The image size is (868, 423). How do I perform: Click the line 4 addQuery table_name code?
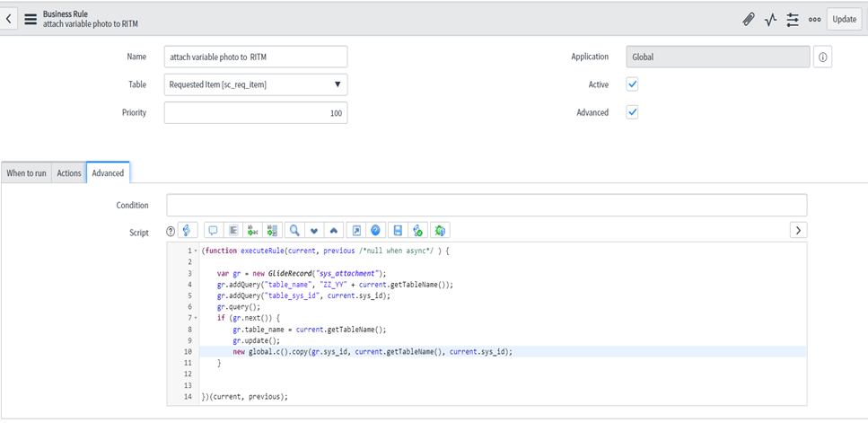(x=335, y=285)
